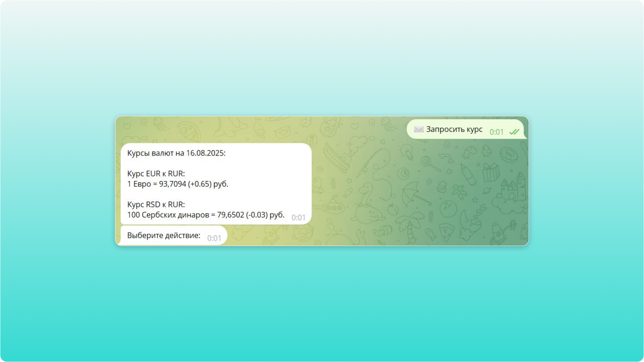Image resolution: width=644 pixels, height=362 pixels.
Task: Click the 'Запросить курс' sent message text
Action: [x=454, y=129]
